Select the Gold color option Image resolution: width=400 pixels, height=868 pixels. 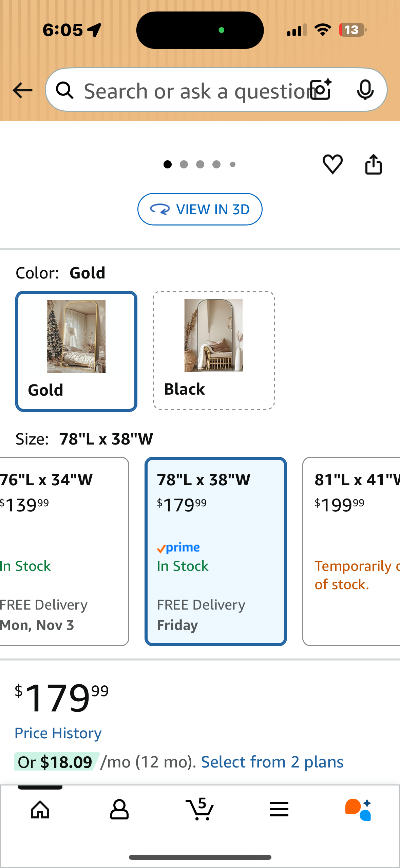76,351
